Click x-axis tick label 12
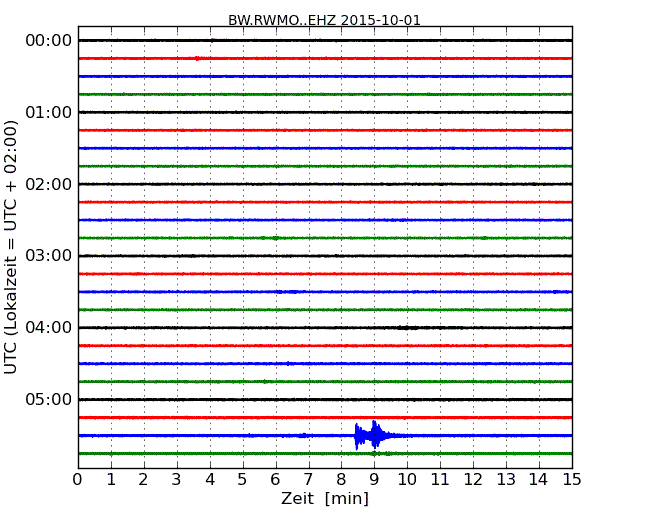The height and width of the screenshot is (520, 650). pyautogui.click(x=473, y=480)
